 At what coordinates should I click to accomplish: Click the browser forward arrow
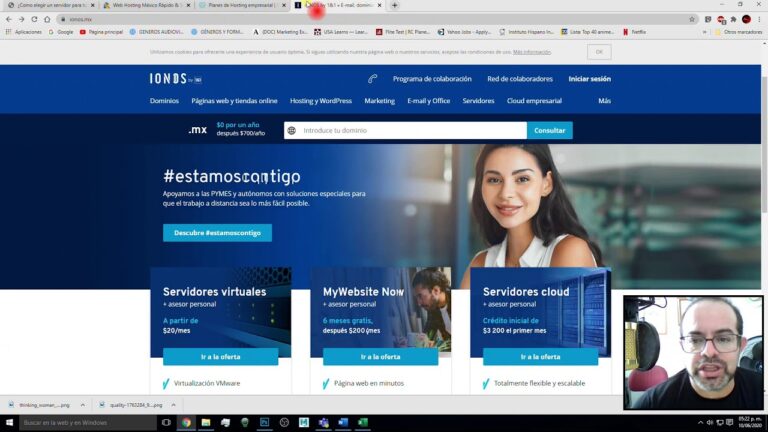(x=22, y=19)
